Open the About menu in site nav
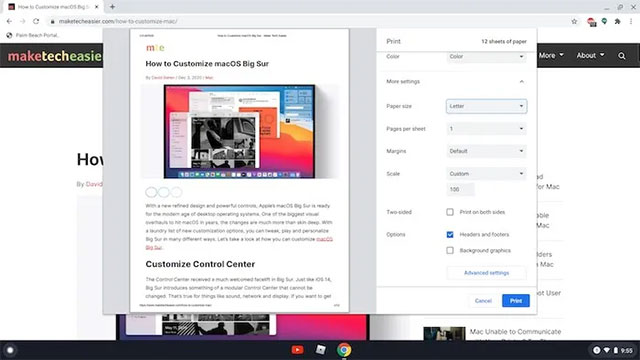 590,56
